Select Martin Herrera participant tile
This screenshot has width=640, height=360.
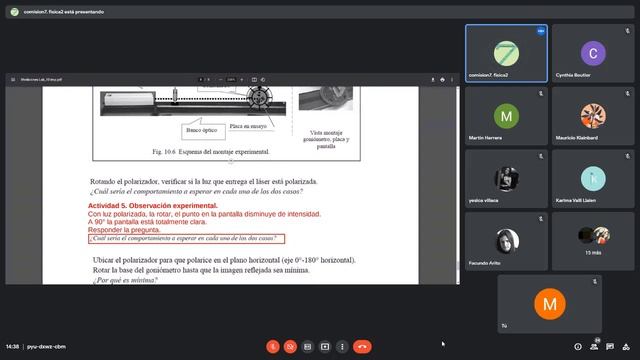point(506,116)
